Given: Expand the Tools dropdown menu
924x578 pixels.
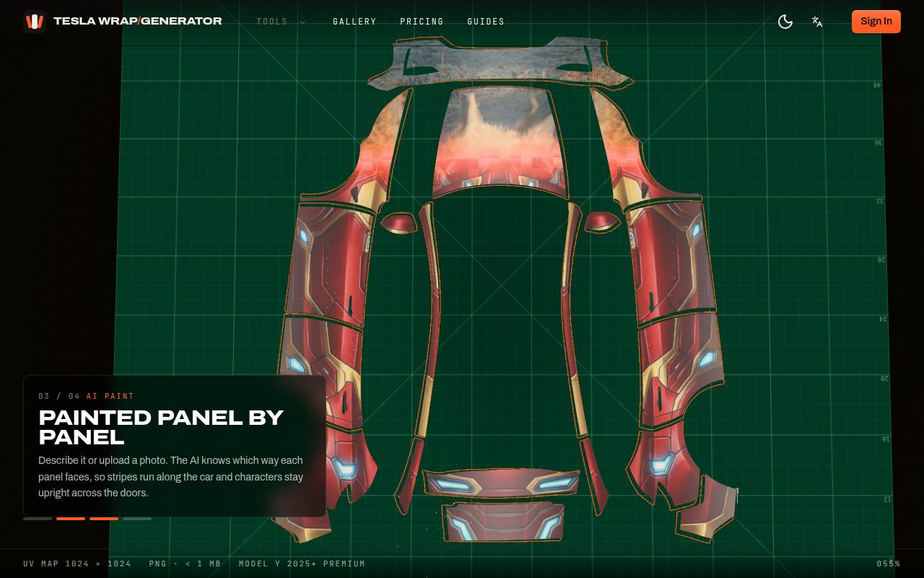Looking at the screenshot, I should click(x=282, y=22).
